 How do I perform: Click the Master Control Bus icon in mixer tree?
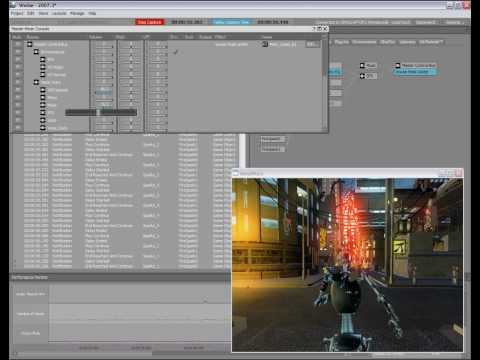pos(30,44)
